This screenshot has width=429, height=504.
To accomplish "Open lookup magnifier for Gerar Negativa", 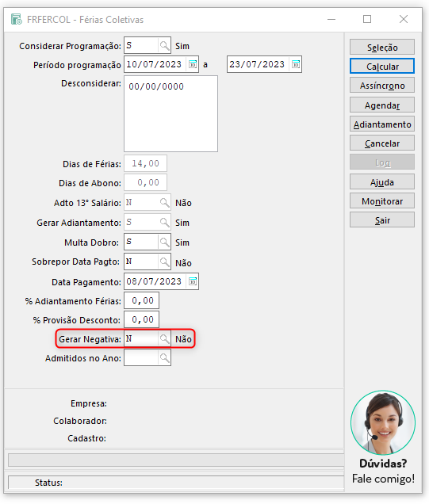I will (164, 338).
